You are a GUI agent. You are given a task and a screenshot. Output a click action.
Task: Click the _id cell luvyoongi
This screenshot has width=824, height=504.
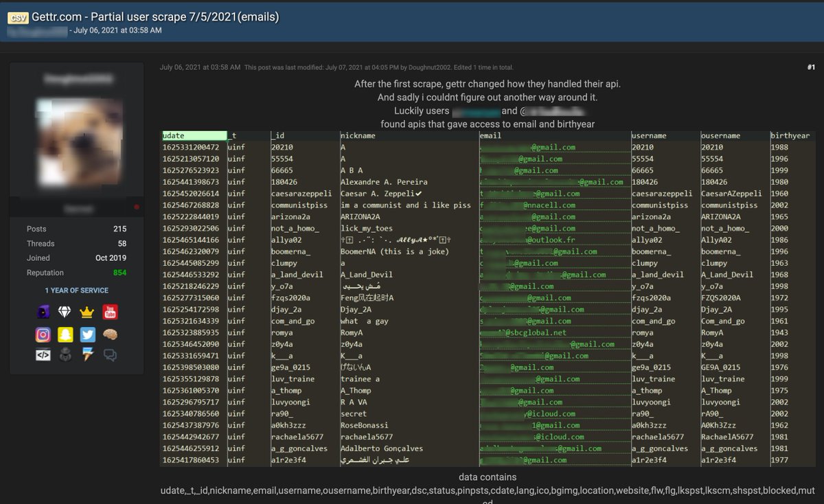pyautogui.click(x=290, y=402)
